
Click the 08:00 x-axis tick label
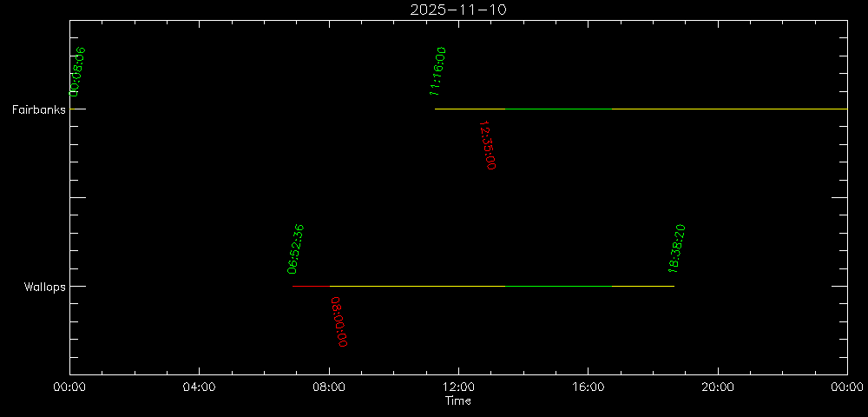click(x=329, y=387)
